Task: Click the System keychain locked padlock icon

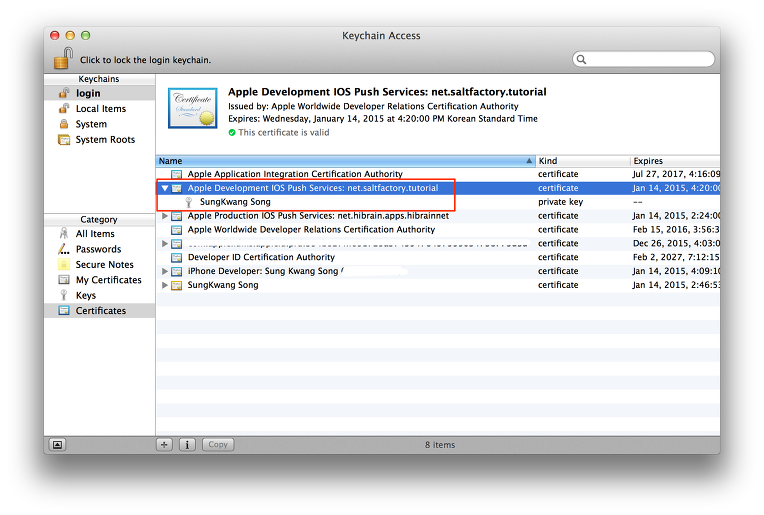Action: click(64, 124)
